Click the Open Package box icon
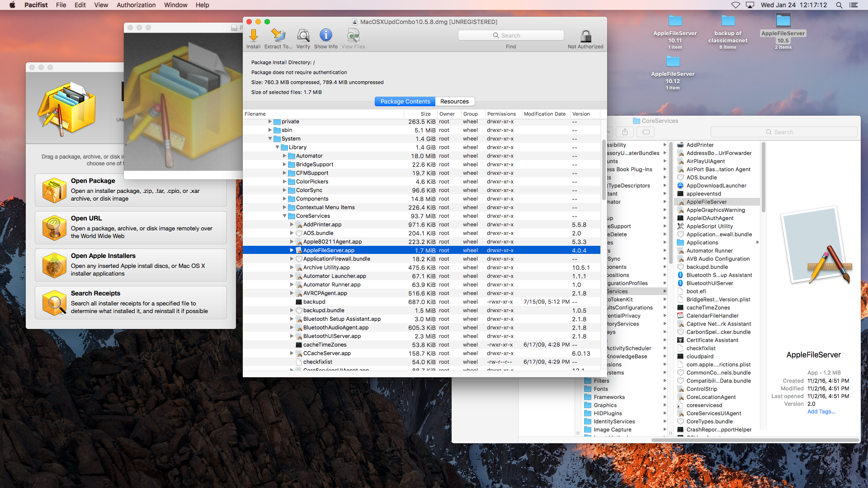Viewport: 868px width, 488px height. coord(54,190)
